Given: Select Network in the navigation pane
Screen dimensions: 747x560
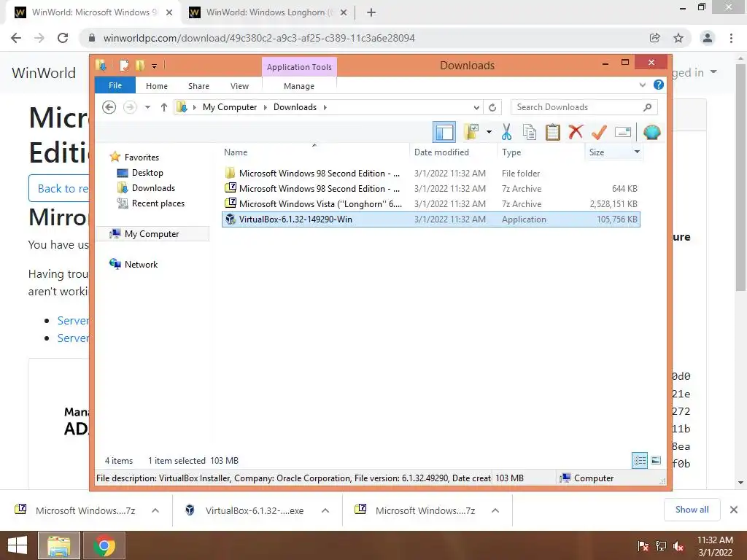Looking at the screenshot, I should tap(141, 264).
